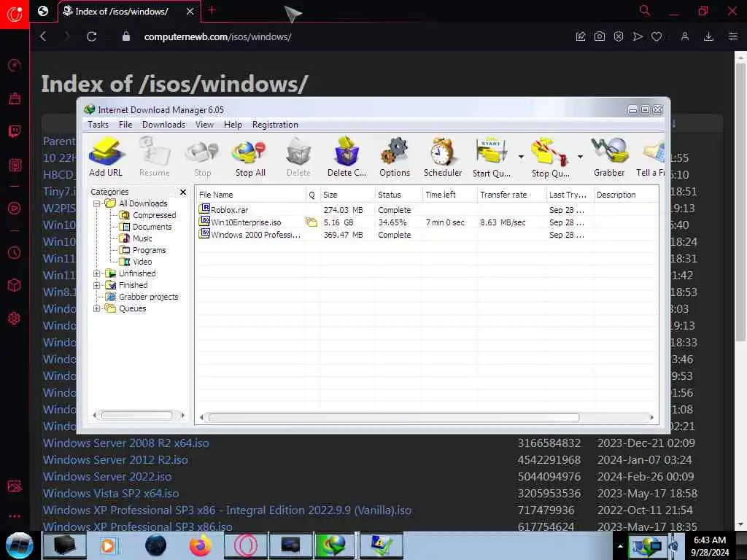747x560 pixels.
Task: Click browser address bar URL
Action: (217, 36)
